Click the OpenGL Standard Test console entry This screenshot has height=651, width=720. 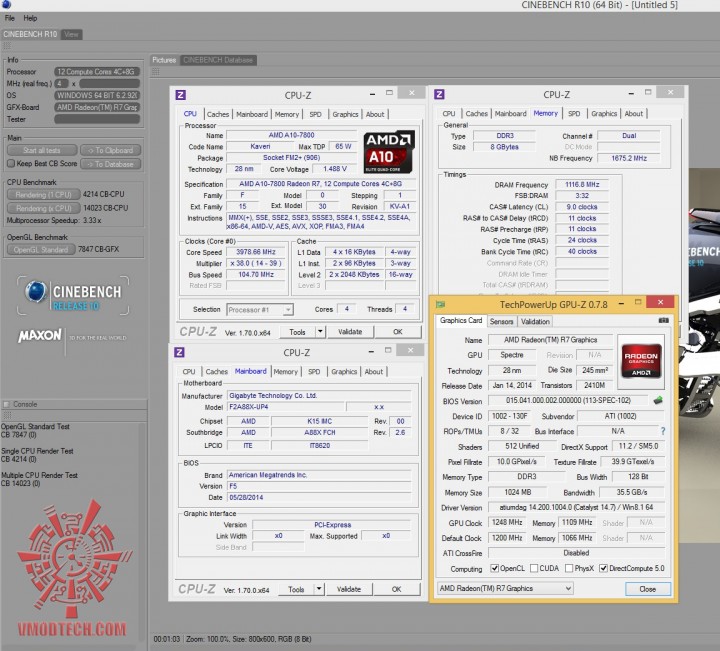pos(35,431)
